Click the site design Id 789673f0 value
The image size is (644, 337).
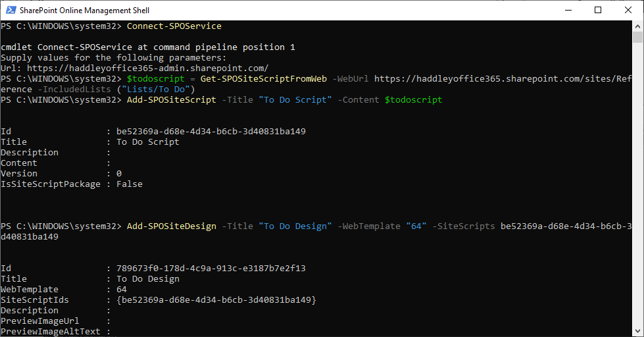[x=211, y=269]
